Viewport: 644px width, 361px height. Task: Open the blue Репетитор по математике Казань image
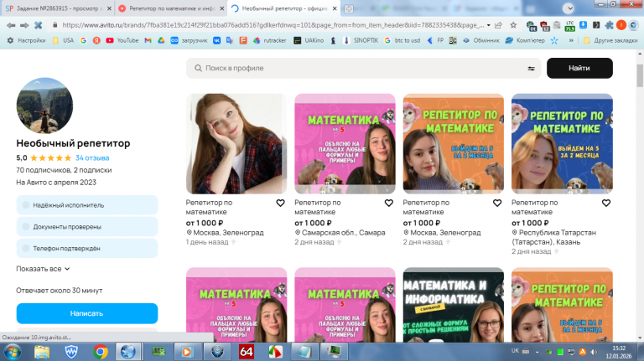point(562,143)
